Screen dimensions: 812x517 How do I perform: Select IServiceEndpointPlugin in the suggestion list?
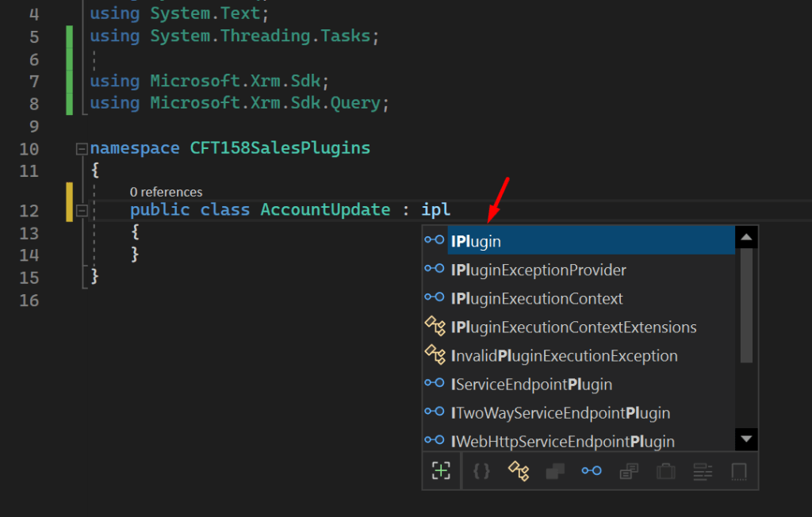click(531, 384)
